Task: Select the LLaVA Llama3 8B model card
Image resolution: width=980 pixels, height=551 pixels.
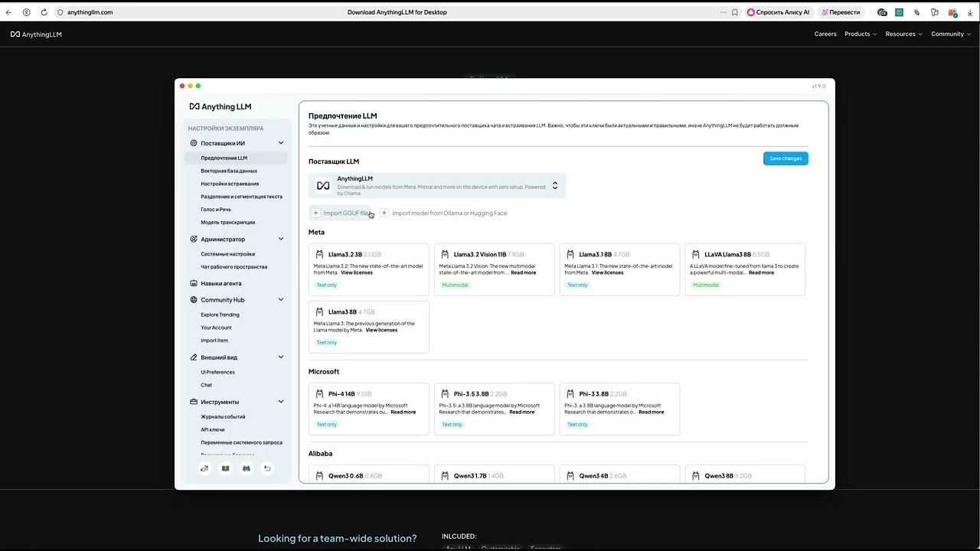Action: coord(745,269)
